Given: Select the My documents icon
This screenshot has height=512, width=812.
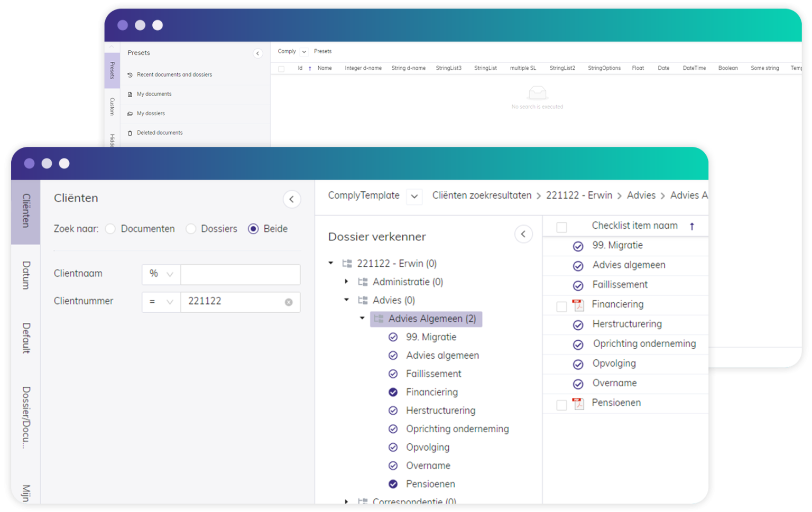Looking at the screenshot, I should [130, 94].
